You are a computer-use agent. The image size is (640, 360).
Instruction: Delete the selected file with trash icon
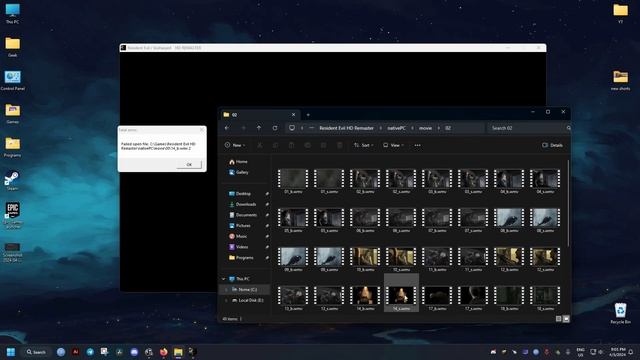click(x=339, y=145)
